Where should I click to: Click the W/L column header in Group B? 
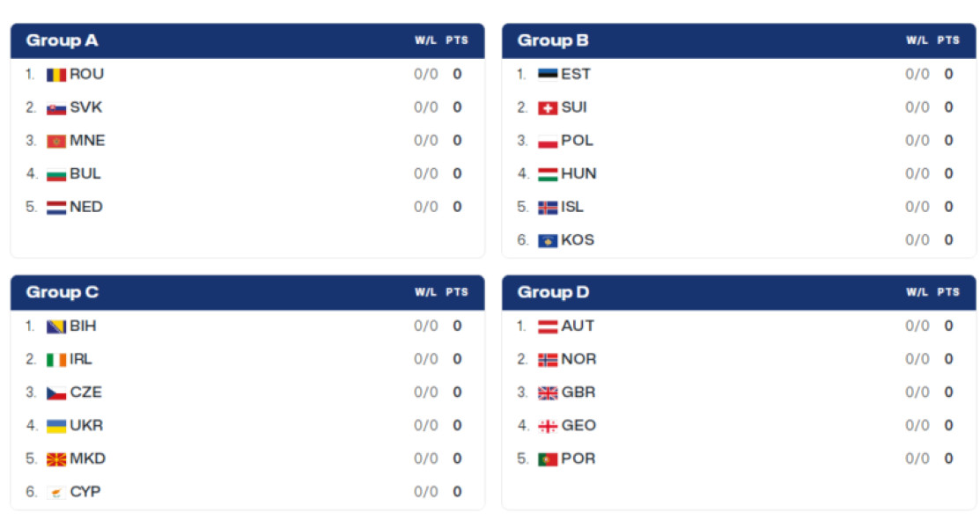click(x=917, y=40)
